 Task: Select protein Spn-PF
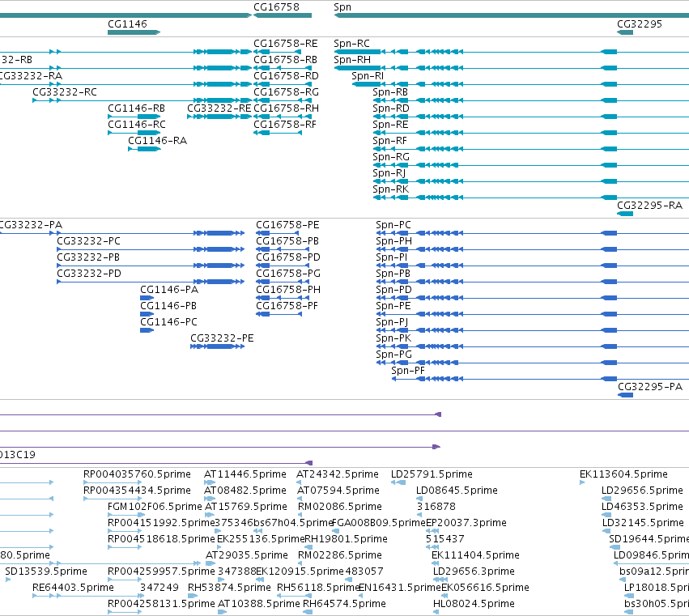(408, 371)
